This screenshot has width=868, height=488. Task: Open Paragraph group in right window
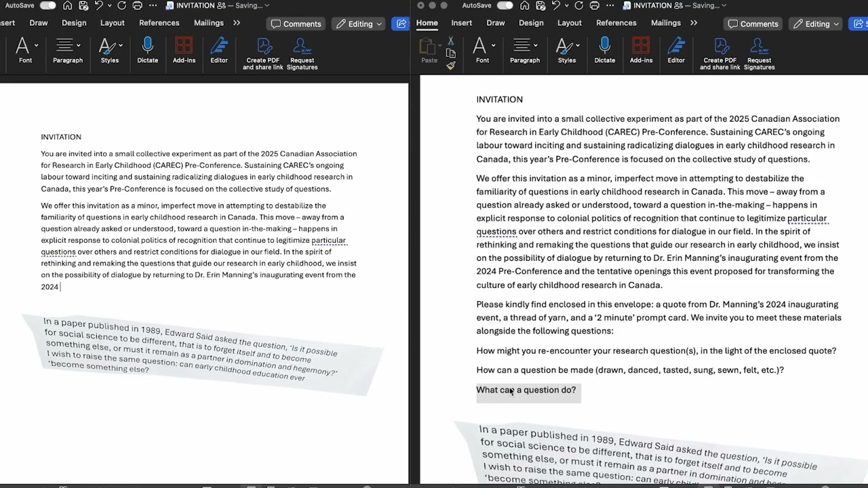(525, 51)
